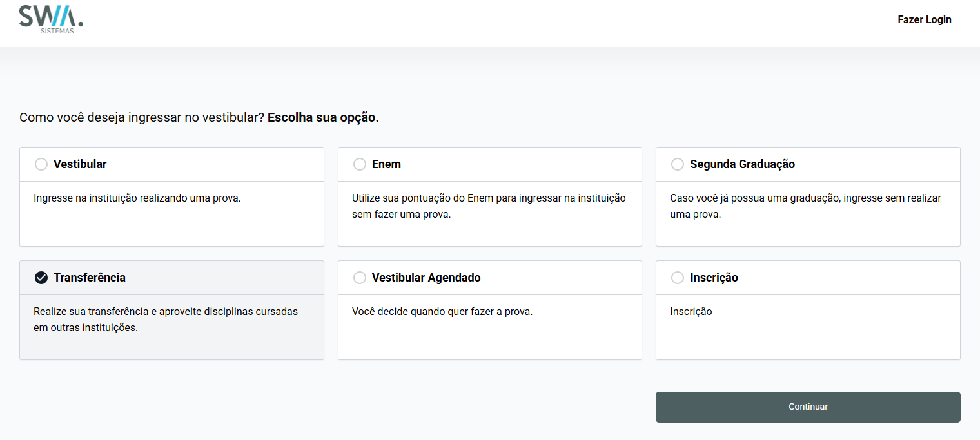Screen dimensions: 980x440
Task: Click the 'Caso você já possua uma graduação' description
Action: (805, 206)
